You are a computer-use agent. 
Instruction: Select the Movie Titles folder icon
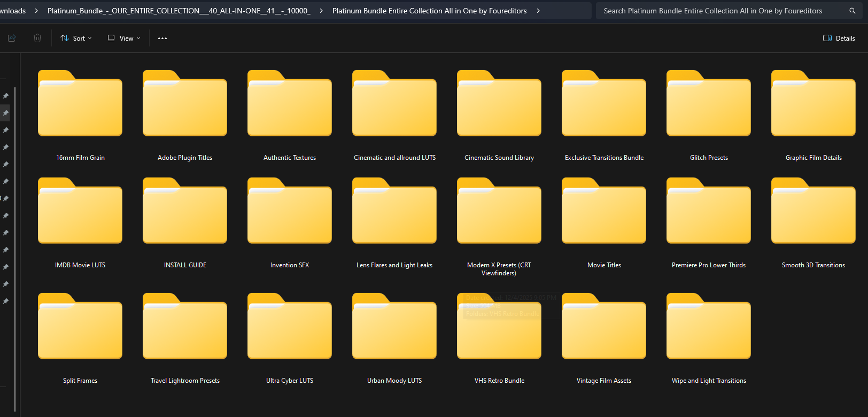(x=604, y=211)
